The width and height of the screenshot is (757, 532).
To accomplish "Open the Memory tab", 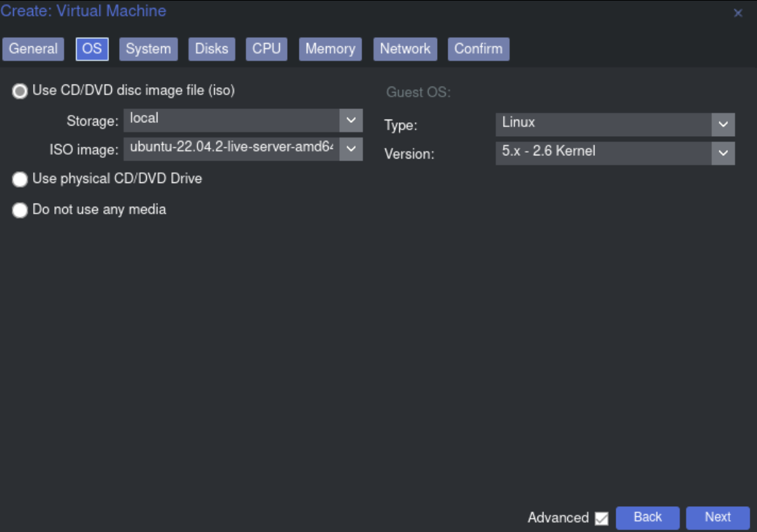I will pyautogui.click(x=330, y=49).
